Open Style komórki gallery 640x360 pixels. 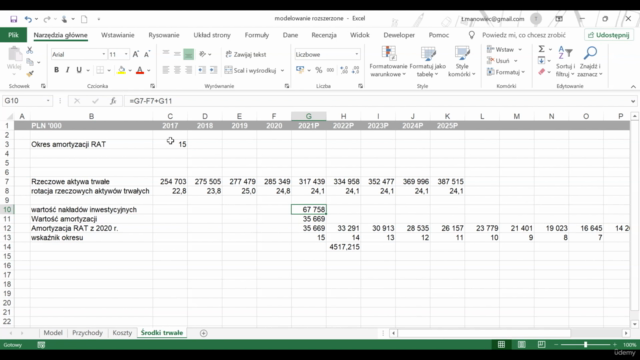click(462, 61)
